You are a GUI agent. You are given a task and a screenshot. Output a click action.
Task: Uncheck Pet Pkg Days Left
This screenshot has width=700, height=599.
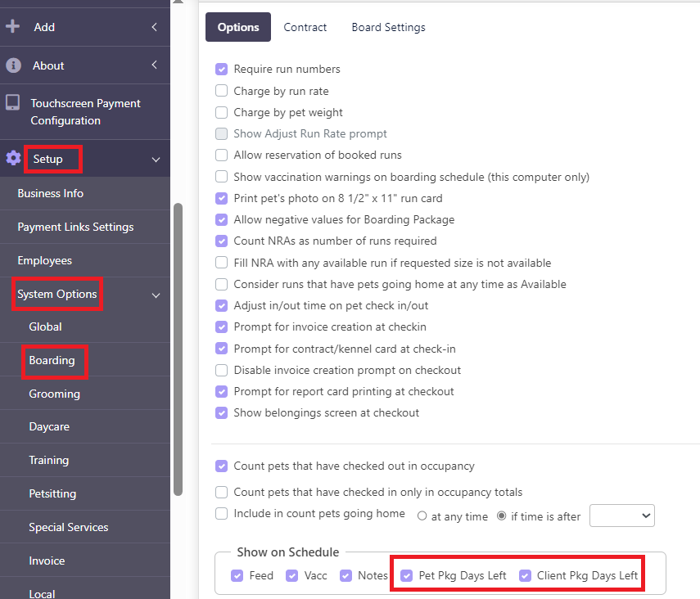click(406, 575)
